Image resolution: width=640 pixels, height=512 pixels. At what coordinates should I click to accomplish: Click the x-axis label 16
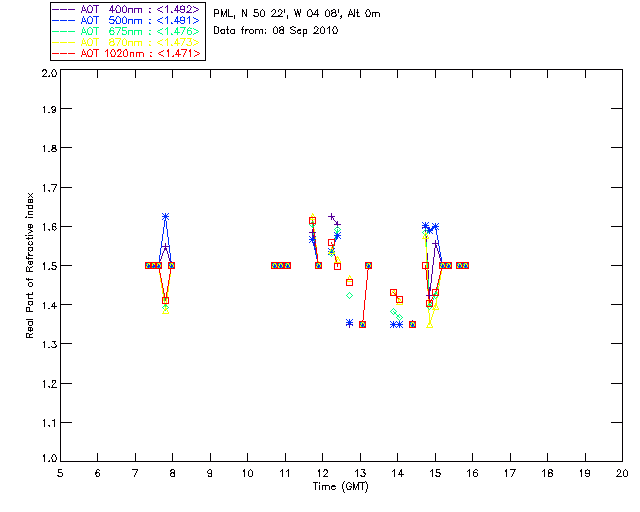pos(472,473)
